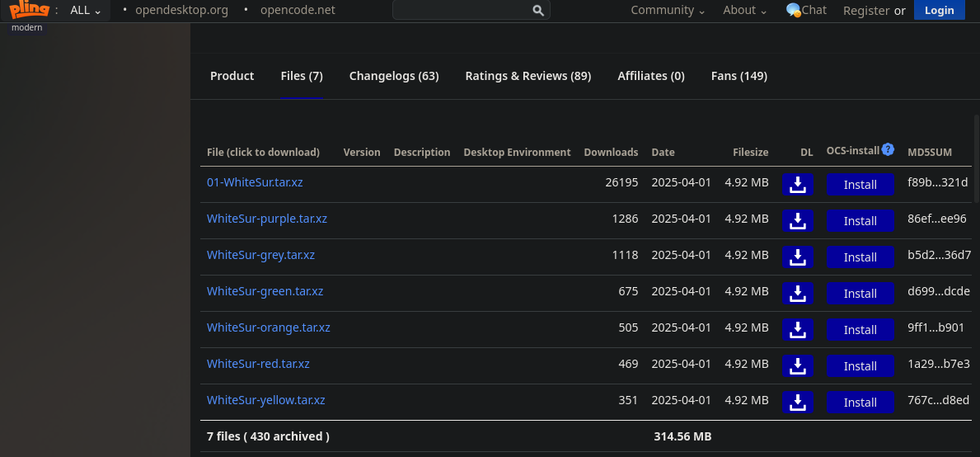Switch to the Product tab

tap(232, 76)
